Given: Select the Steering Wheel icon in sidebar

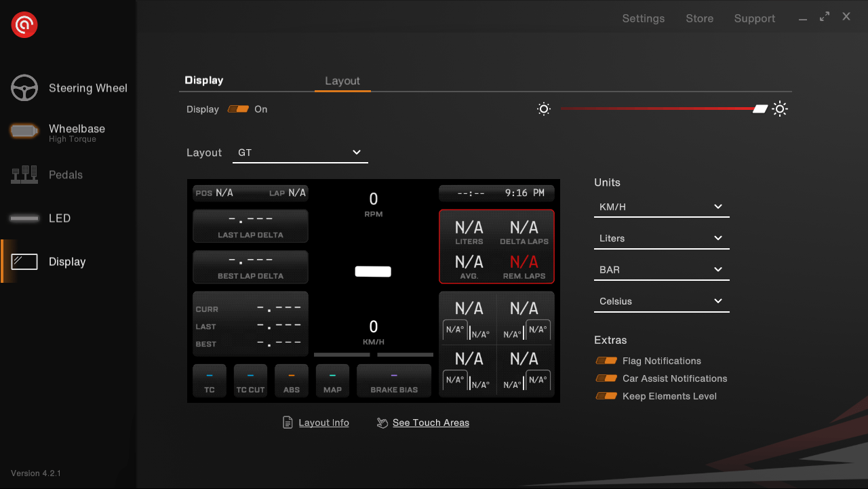Looking at the screenshot, I should (x=24, y=88).
